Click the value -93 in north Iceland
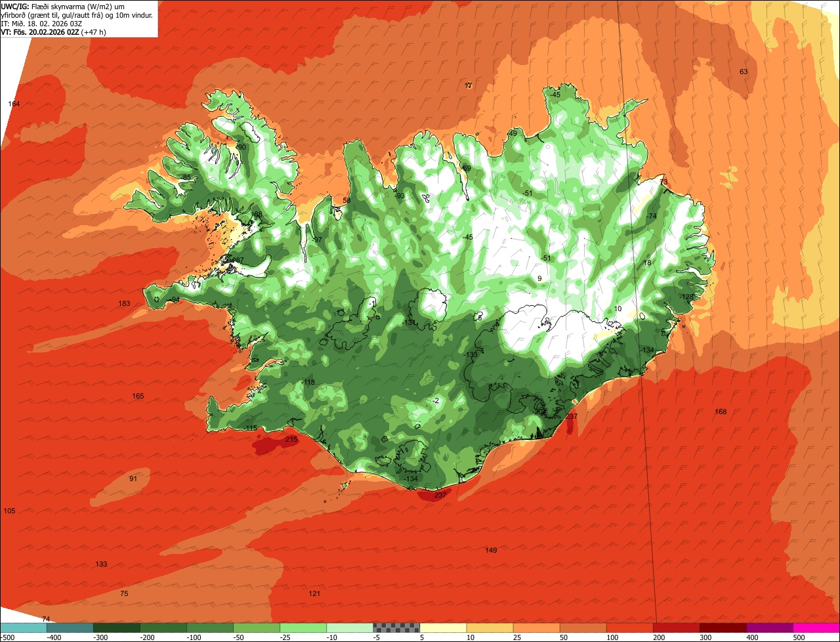 point(399,196)
